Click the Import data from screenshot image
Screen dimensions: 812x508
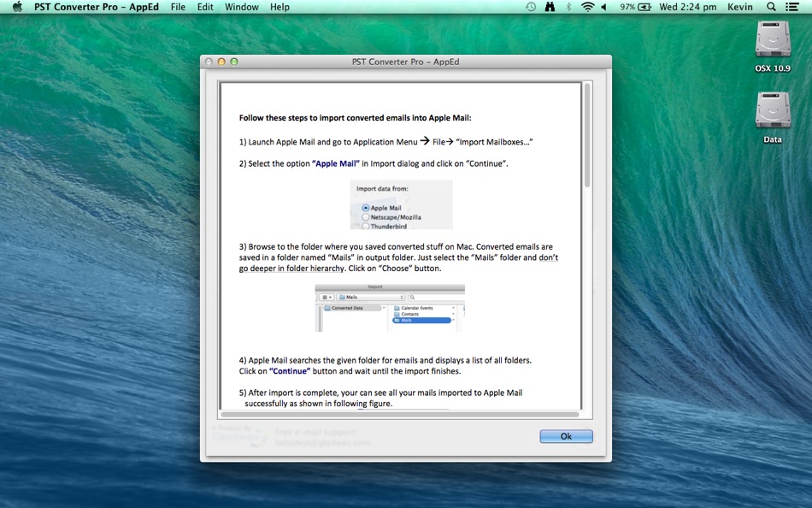click(x=402, y=204)
